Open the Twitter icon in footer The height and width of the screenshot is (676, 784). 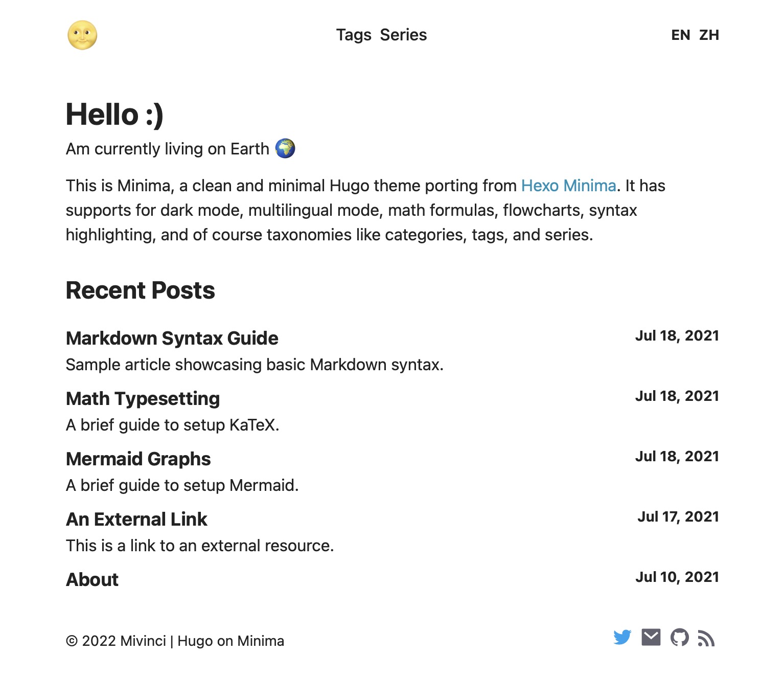pyautogui.click(x=622, y=638)
